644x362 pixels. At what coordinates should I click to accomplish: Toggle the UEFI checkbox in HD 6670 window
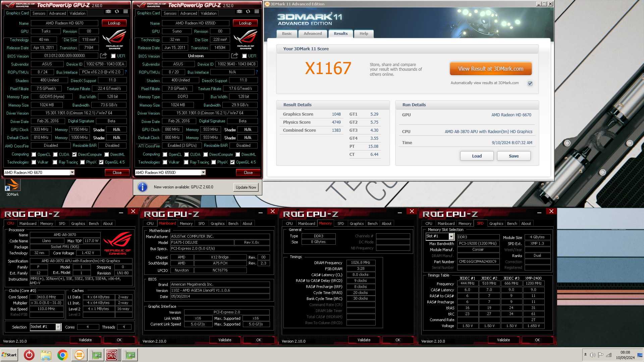point(113,56)
